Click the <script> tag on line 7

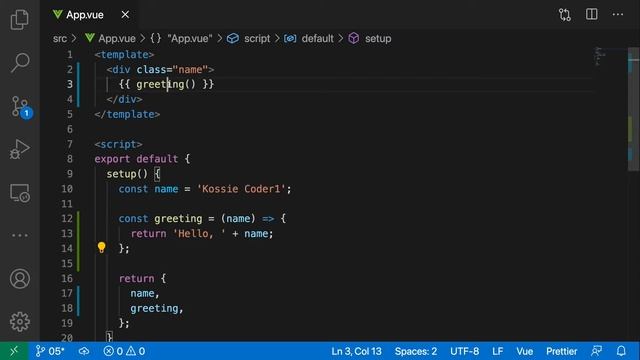point(118,144)
